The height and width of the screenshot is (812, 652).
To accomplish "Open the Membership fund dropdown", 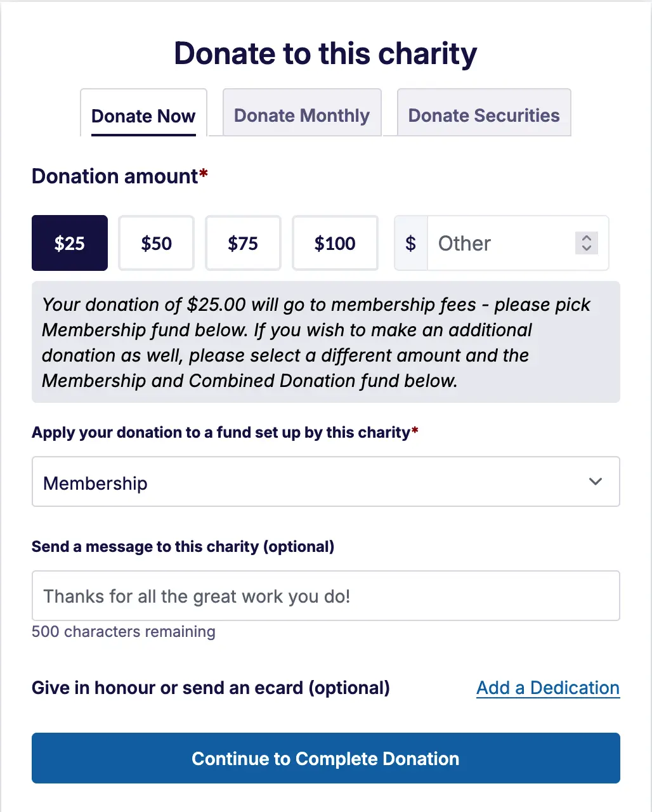I will pos(325,482).
